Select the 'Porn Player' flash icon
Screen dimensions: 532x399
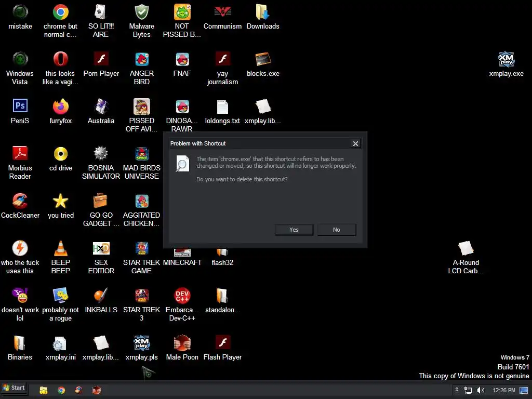point(101,65)
